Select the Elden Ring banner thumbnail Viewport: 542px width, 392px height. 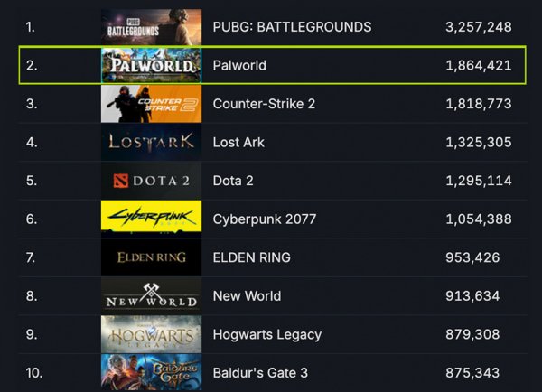[151, 257]
